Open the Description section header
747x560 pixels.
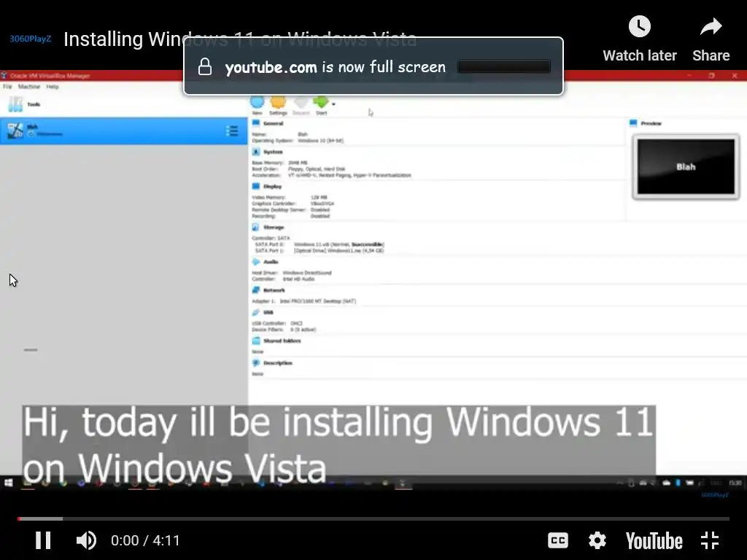pyautogui.click(x=277, y=363)
